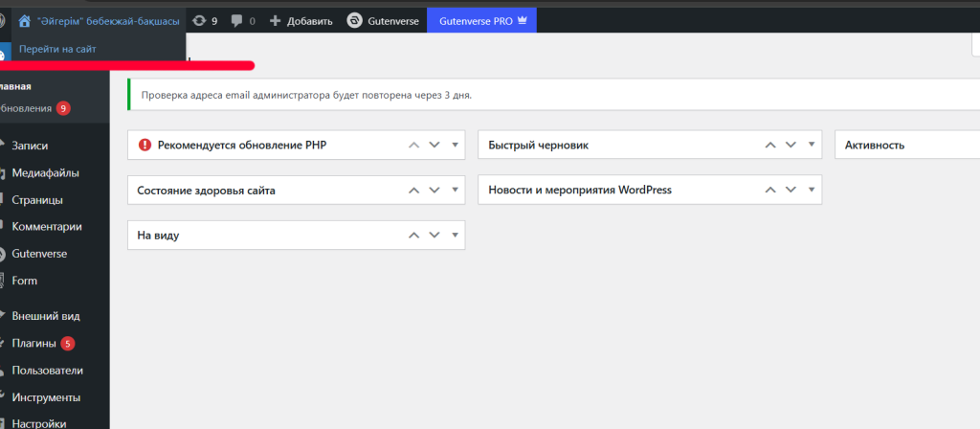Click the Перейти на сайт link
Image resolution: width=980 pixels, height=429 pixels.
57,48
